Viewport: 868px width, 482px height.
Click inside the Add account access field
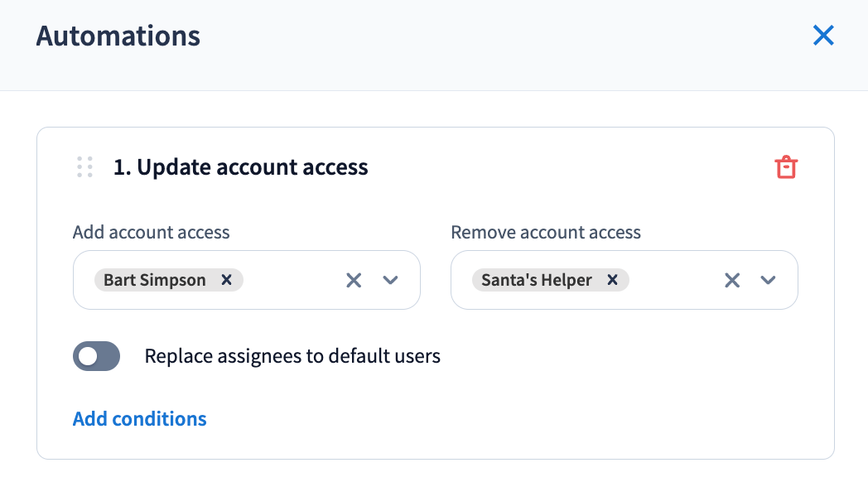[290, 280]
